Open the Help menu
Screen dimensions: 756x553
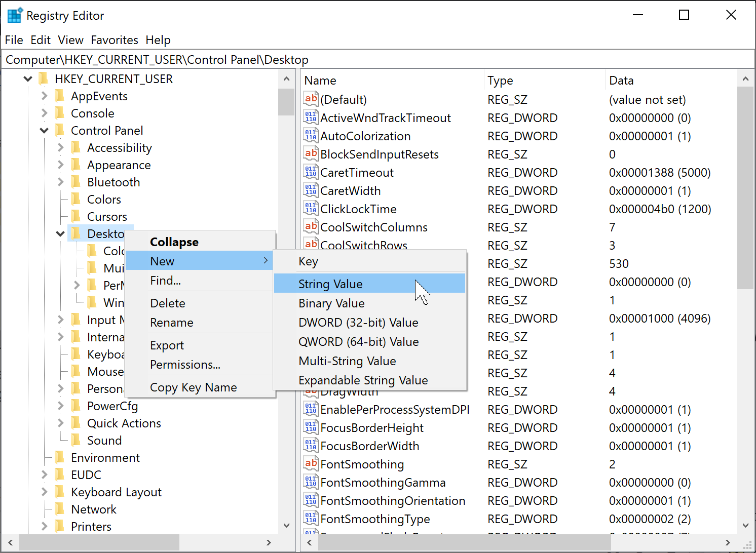click(x=158, y=40)
